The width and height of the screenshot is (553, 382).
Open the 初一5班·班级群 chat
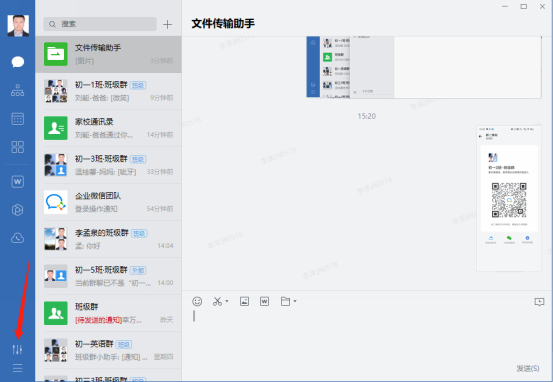coord(108,276)
